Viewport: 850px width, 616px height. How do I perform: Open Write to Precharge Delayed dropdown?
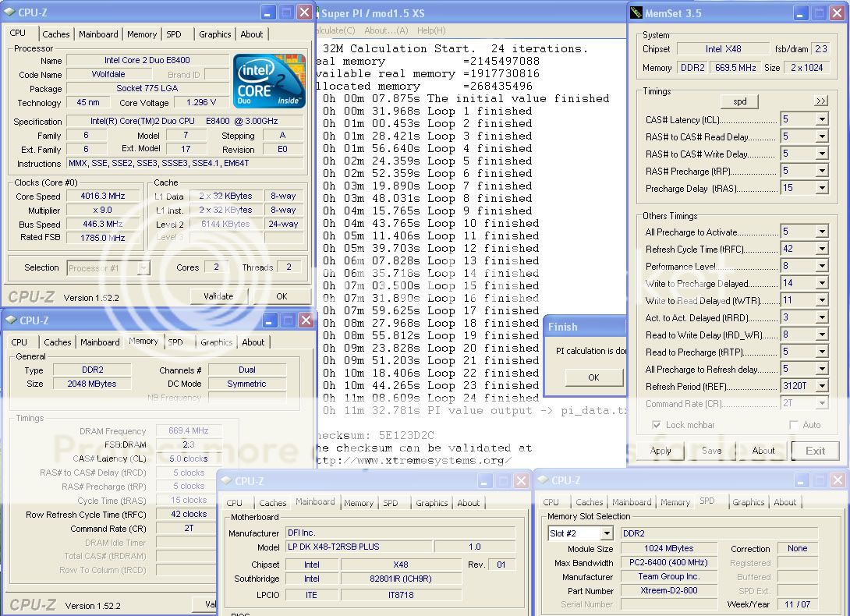tap(822, 283)
